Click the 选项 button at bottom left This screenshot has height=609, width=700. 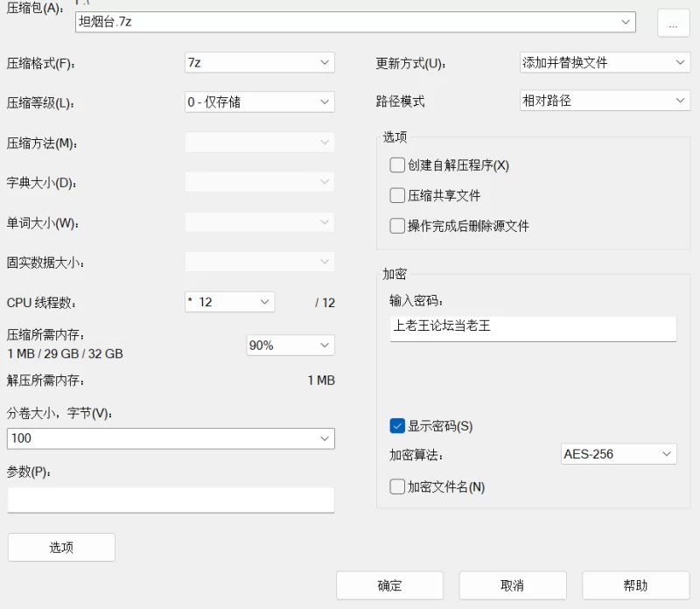61,548
